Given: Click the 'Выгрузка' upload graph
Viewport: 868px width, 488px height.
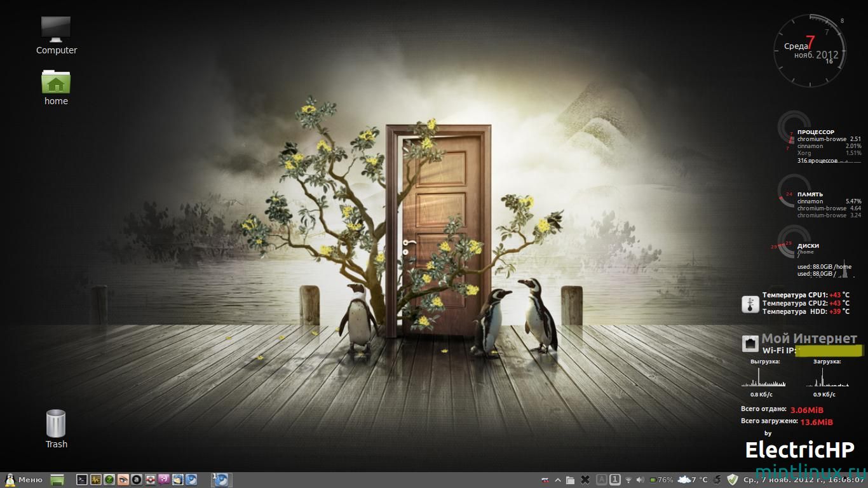Looking at the screenshot, I should 764,376.
